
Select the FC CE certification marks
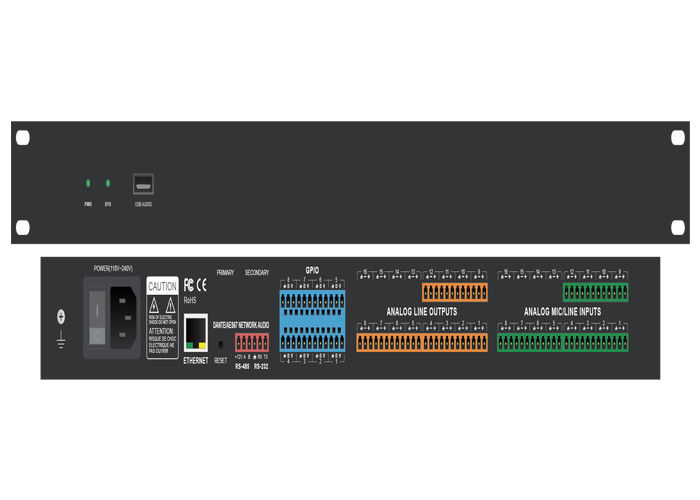(x=195, y=284)
